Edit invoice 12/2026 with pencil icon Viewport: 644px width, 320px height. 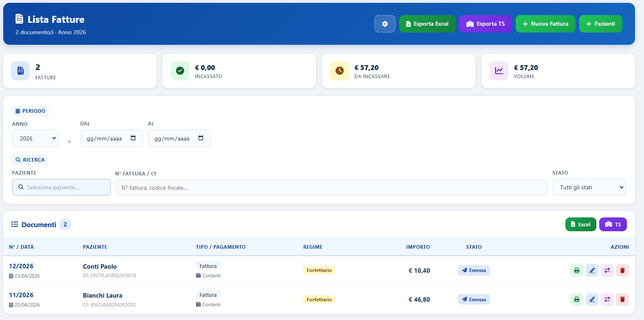(592, 270)
